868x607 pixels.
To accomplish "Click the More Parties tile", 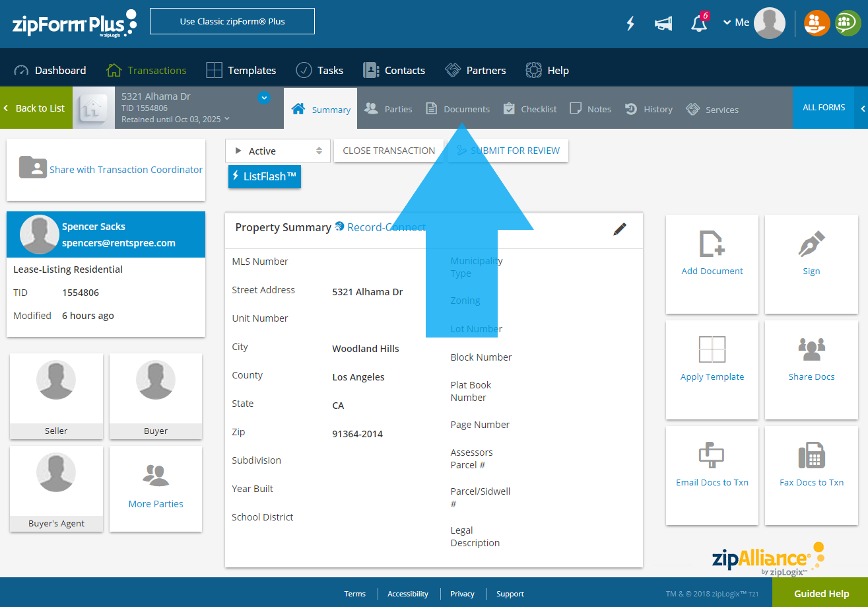I will (x=156, y=489).
